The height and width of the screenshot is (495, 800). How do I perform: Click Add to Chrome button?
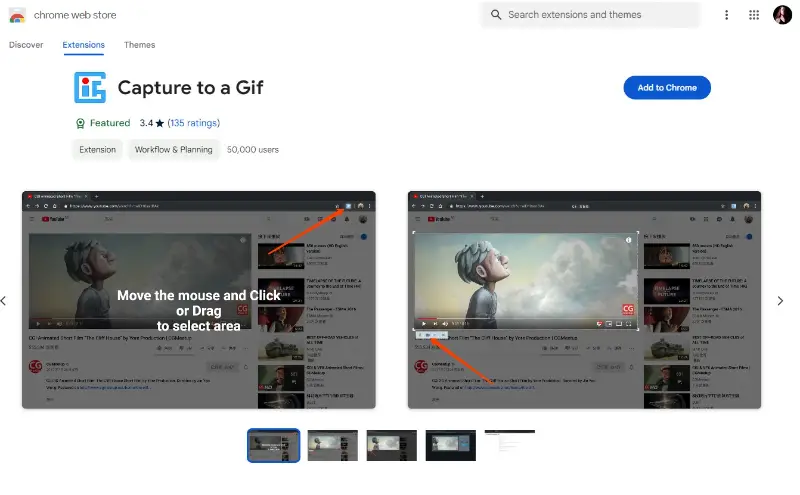(666, 88)
